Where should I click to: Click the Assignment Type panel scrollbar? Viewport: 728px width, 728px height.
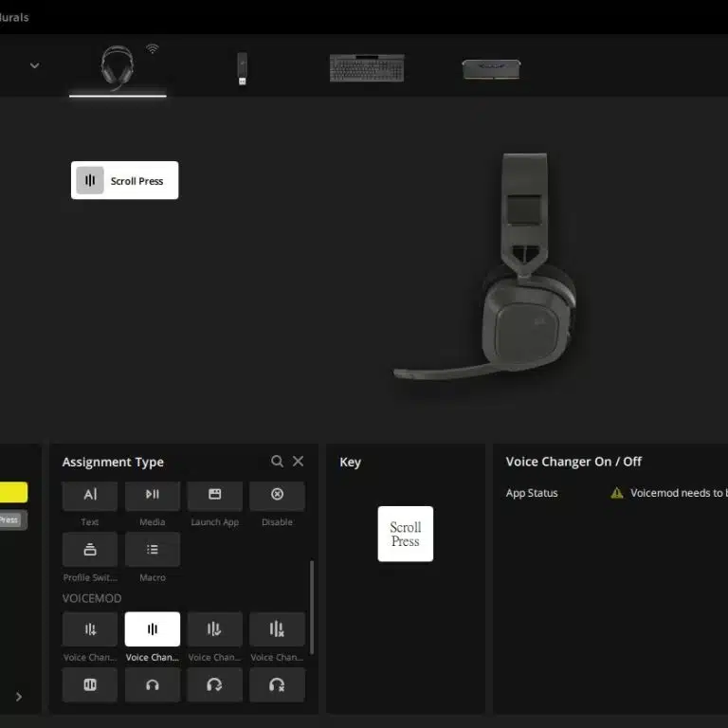click(312, 607)
